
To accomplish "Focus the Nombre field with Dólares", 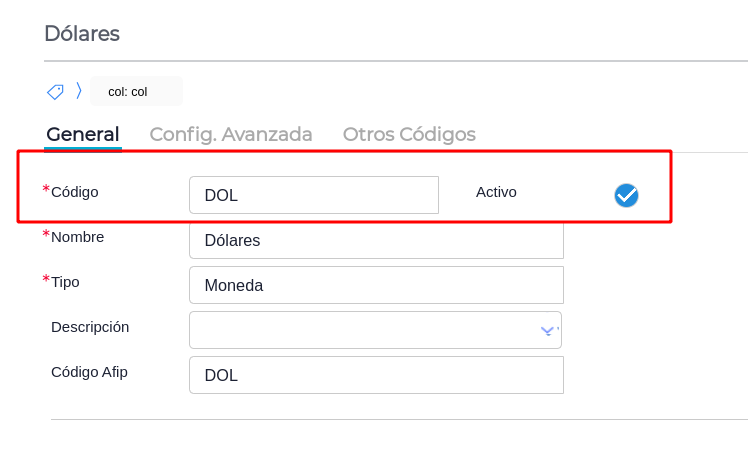I will [x=375, y=240].
